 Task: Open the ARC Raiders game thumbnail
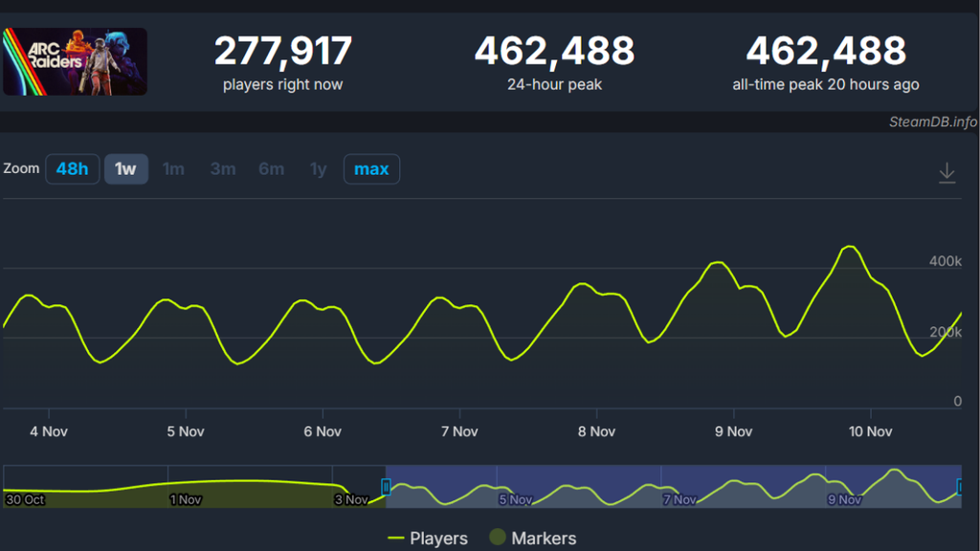pyautogui.click(x=75, y=61)
